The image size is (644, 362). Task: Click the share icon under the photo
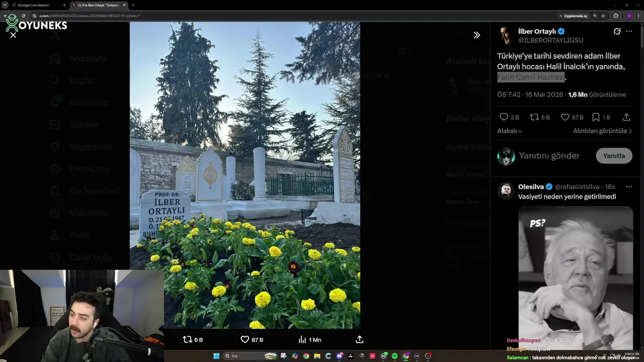coord(360,340)
